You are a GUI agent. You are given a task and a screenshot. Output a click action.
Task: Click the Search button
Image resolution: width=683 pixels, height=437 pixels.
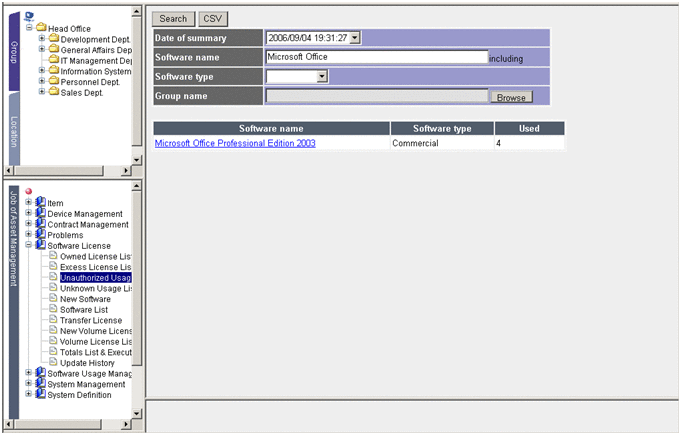pyautogui.click(x=173, y=19)
